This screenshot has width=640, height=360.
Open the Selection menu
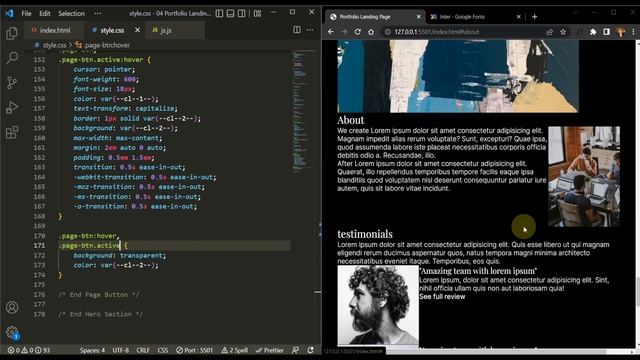71,13
